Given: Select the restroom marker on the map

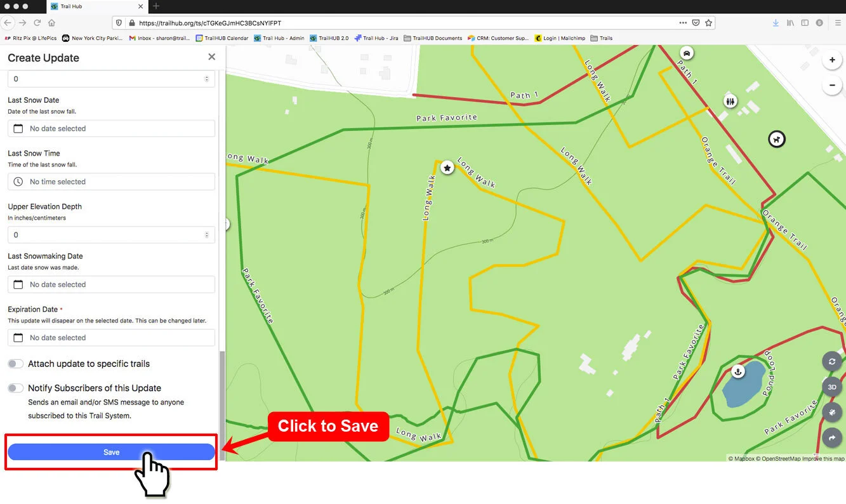Looking at the screenshot, I should point(730,101).
